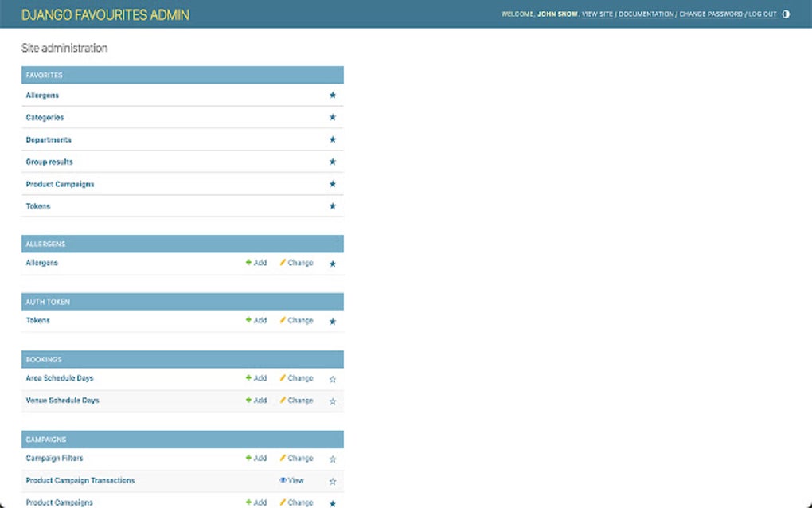Click the Django Favourites Admin site title
This screenshot has width=812, height=508.
coord(105,14)
